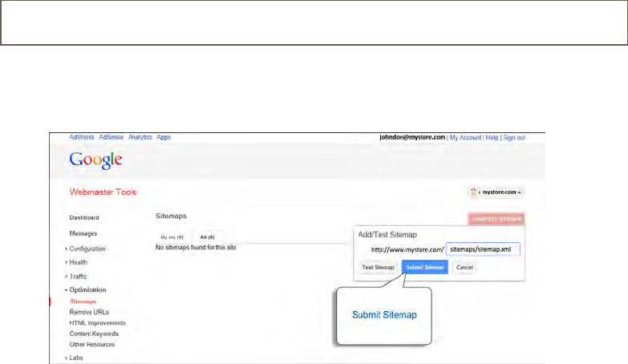Viewport: 628px width, 364px height.
Task: Open HTML Improvements page
Action: coord(97,323)
